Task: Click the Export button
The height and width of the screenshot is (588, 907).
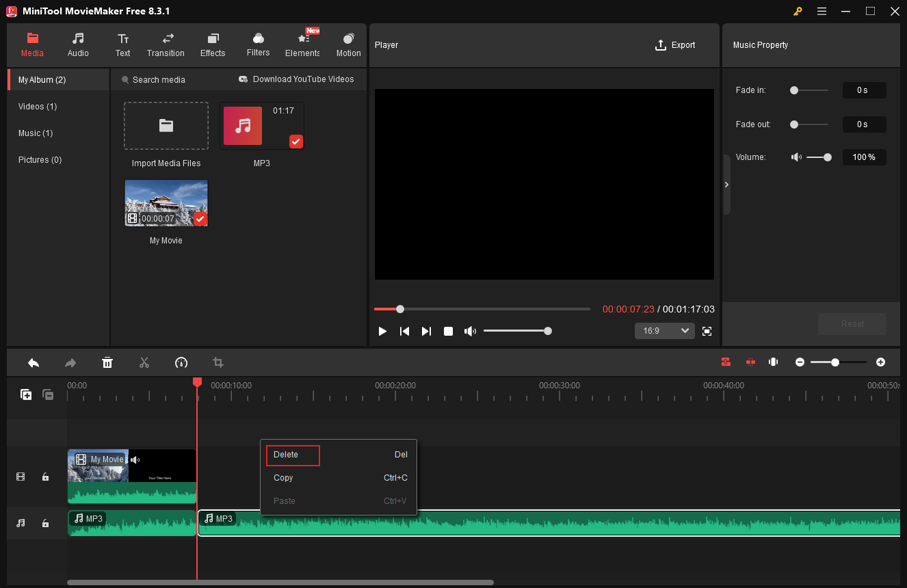Action: pyautogui.click(x=674, y=44)
